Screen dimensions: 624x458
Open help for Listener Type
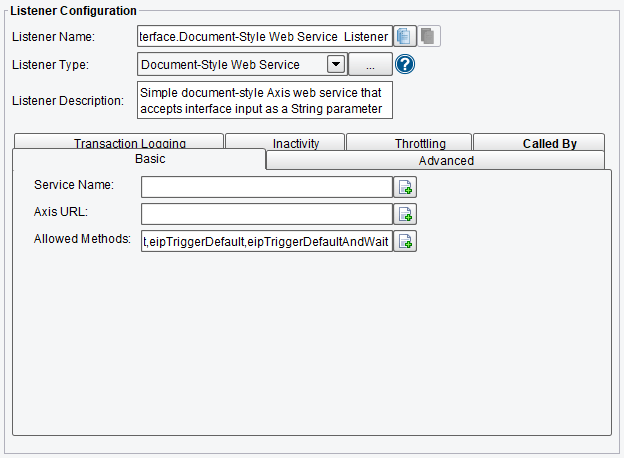point(405,64)
